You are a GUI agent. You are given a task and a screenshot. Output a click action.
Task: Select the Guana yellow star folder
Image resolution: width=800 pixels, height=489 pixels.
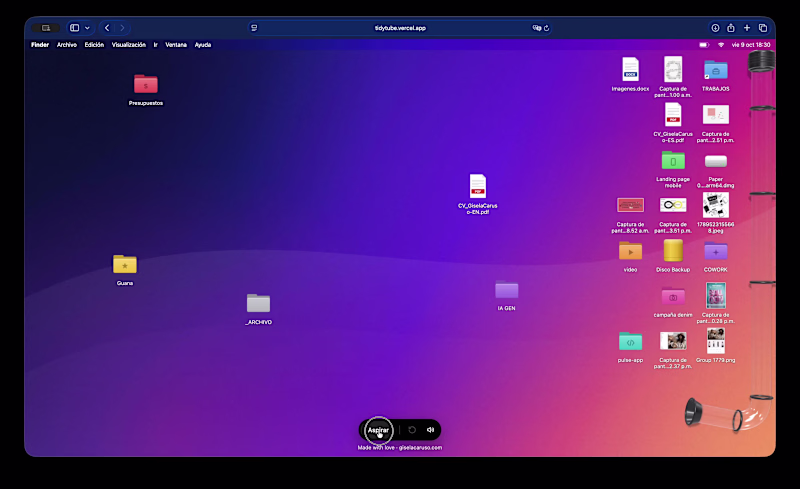tap(124, 264)
